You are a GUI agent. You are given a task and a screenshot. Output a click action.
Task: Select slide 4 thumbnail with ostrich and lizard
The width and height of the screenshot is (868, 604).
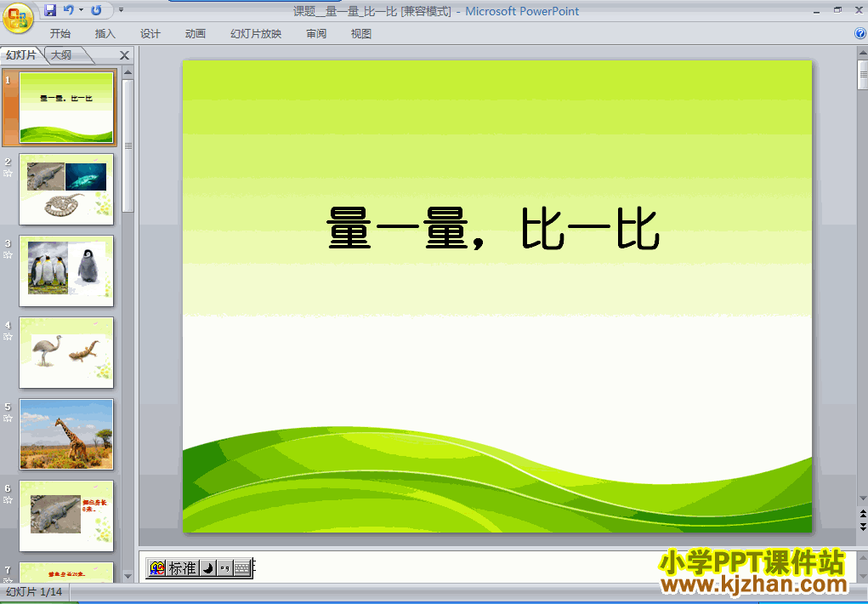point(66,352)
